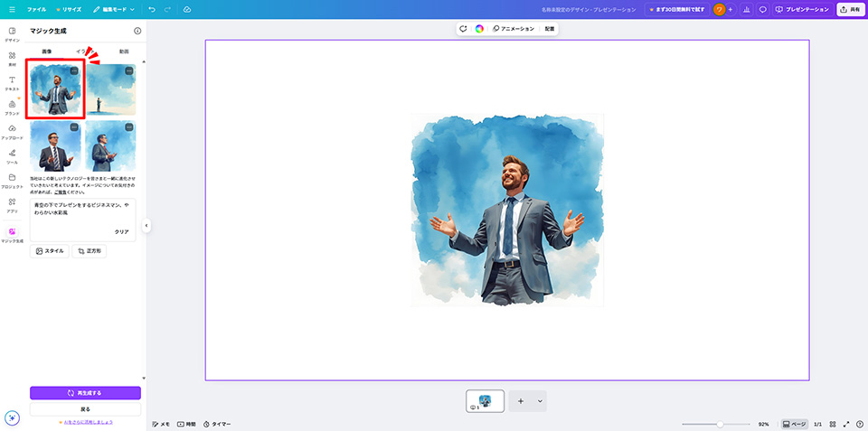Open the アップロード (Upload) sidebar panel
The width and height of the screenshot is (868, 431).
coord(12,132)
